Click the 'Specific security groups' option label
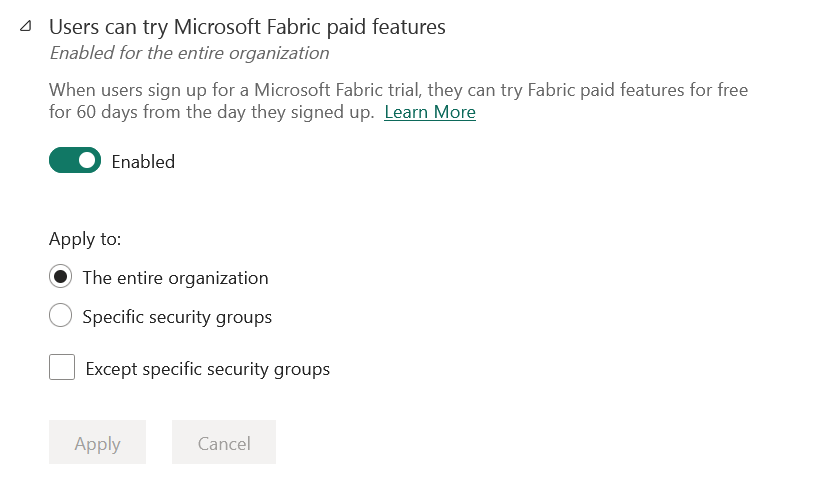The width and height of the screenshot is (819, 479). [x=177, y=317]
